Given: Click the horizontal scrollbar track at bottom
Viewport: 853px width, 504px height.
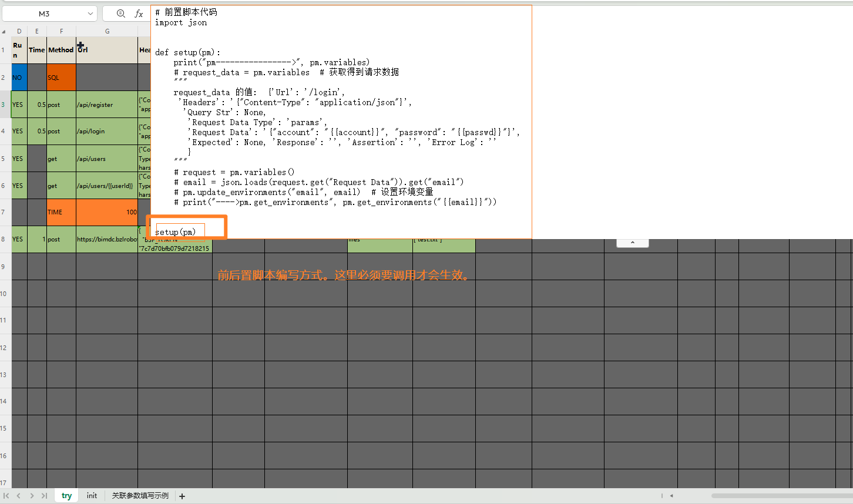Looking at the screenshot, I should click(781, 496).
